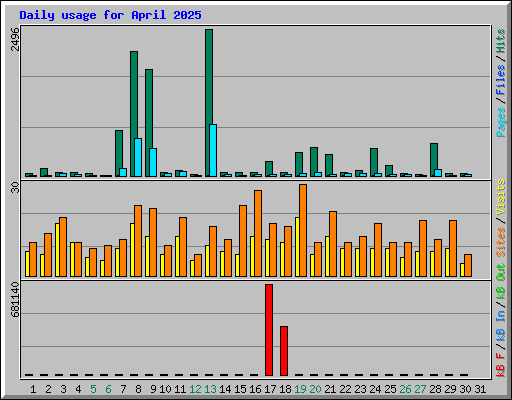The width and height of the screenshot is (512, 400).
Task: Click the yellow visits bar for day 3
Action: [57, 250]
